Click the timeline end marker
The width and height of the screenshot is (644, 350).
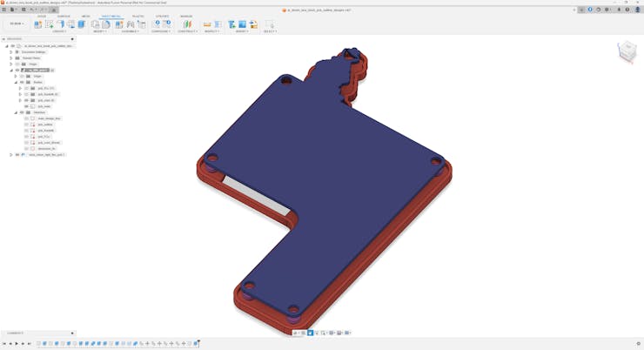coord(198,343)
